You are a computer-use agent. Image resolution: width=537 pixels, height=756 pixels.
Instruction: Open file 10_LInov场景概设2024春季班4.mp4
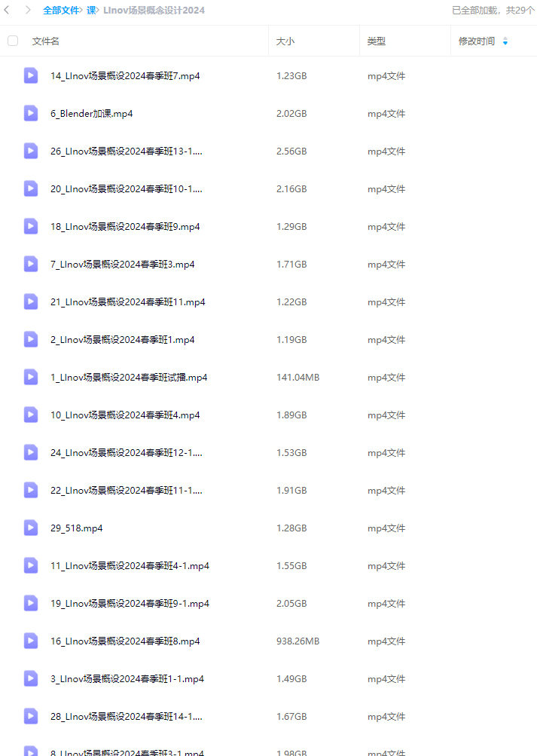click(x=125, y=415)
